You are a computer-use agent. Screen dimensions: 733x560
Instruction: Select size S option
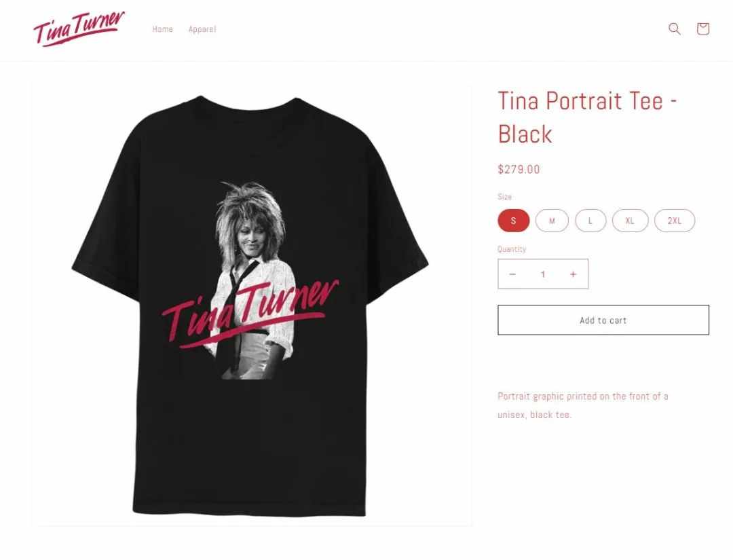click(x=513, y=221)
